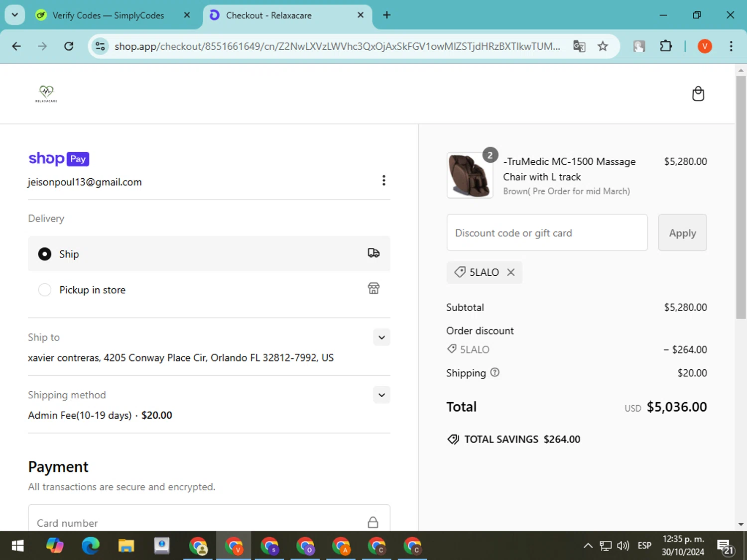Open the Chrome taskbar window with A badge
The width and height of the screenshot is (747, 560).
click(x=341, y=546)
